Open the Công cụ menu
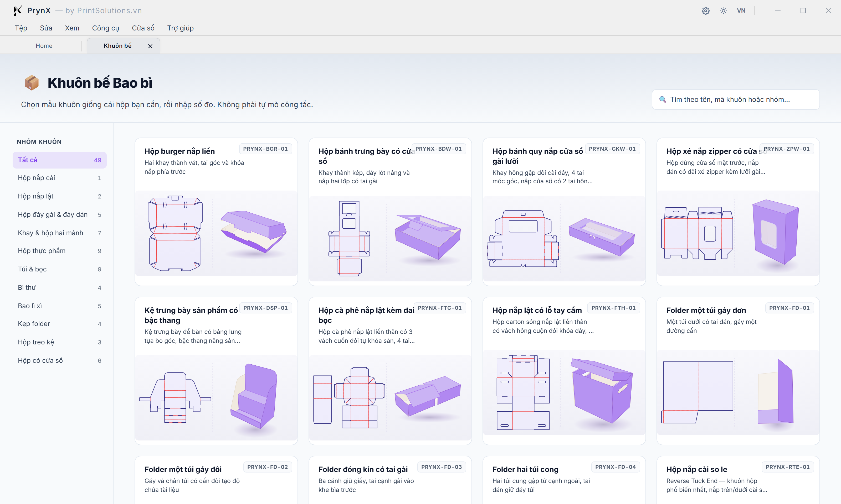The image size is (841, 504). 105,28
